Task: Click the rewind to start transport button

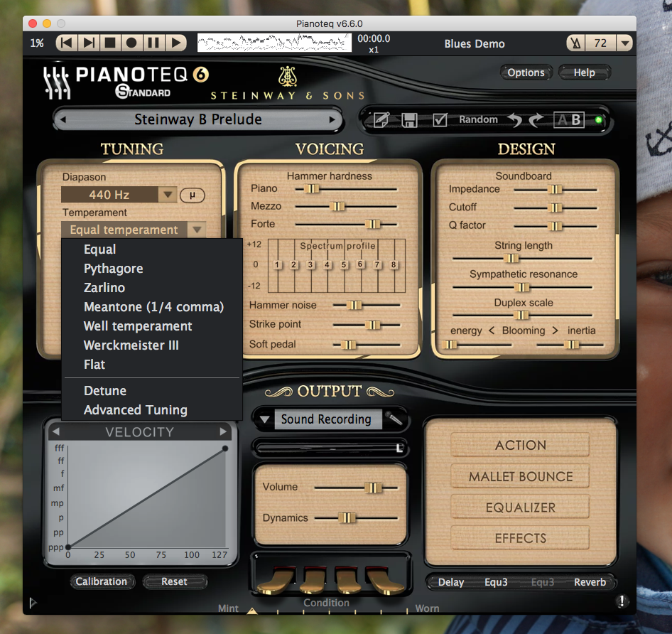Action: 67,43
